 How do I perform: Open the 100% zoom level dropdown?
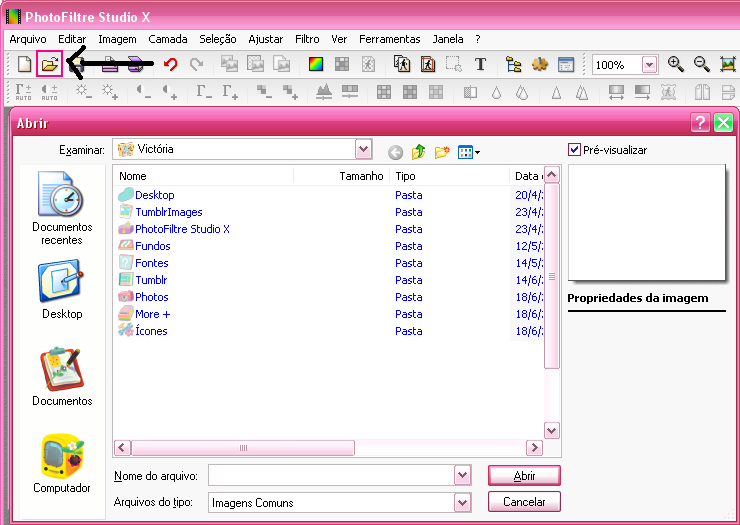649,65
